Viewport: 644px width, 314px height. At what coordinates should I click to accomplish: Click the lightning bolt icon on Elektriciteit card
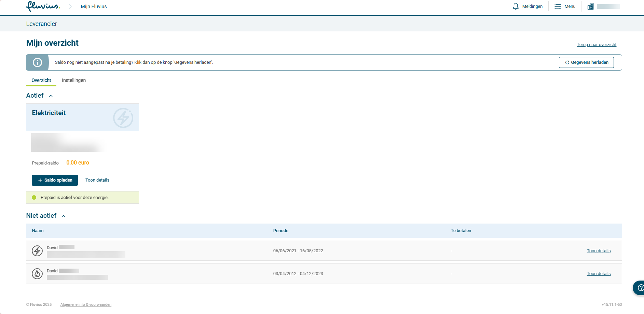(123, 118)
